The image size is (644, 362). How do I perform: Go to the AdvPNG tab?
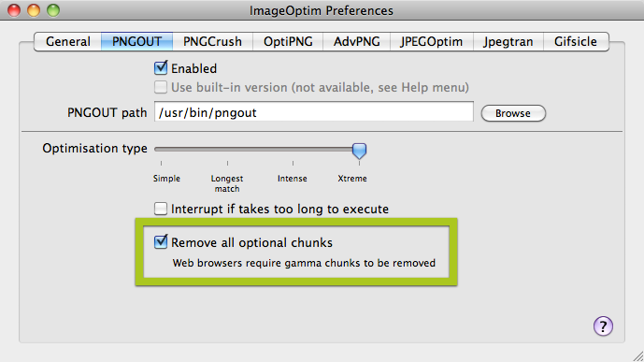[356, 41]
